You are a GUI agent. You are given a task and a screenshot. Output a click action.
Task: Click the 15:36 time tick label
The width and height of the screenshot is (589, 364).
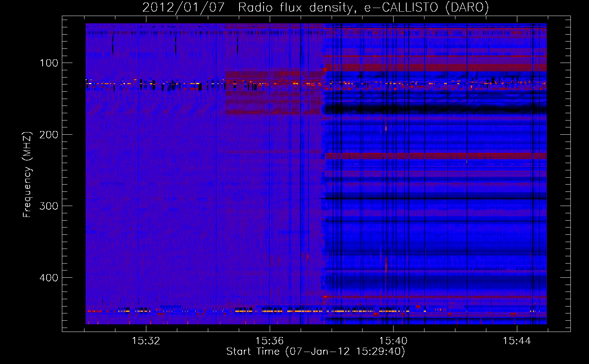point(269,341)
